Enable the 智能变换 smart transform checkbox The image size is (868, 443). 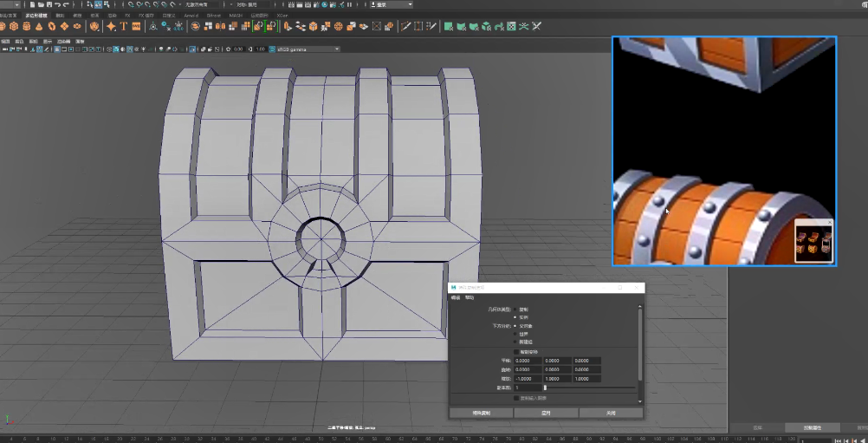[x=516, y=351]
